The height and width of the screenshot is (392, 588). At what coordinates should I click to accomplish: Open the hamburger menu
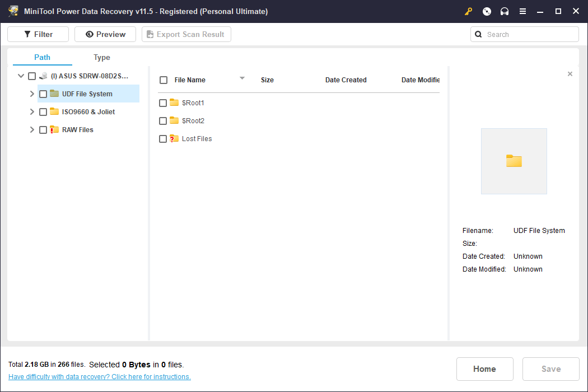pyautogui.click(x=522, y=12)
